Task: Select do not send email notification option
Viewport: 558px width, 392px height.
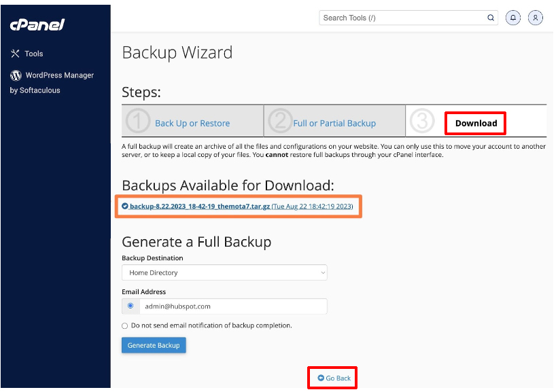Action: tap(125, 325)
